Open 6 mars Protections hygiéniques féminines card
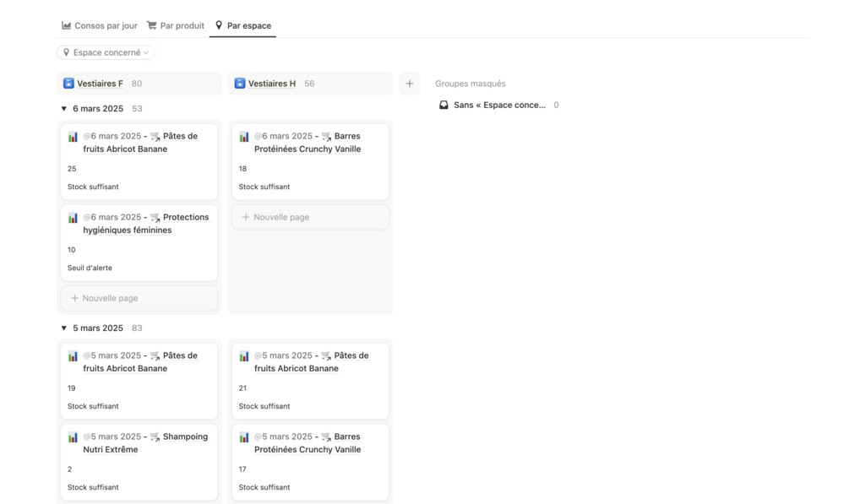This screenshot has height=504, width=849. (139, 242)
